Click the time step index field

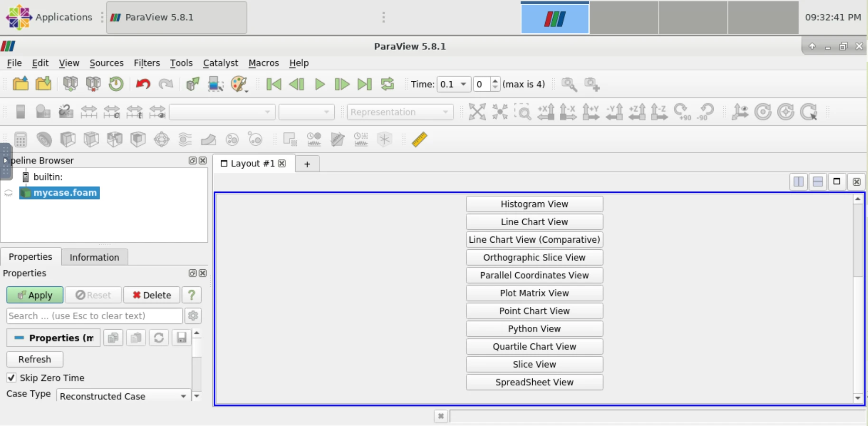(x=481, y=84)
